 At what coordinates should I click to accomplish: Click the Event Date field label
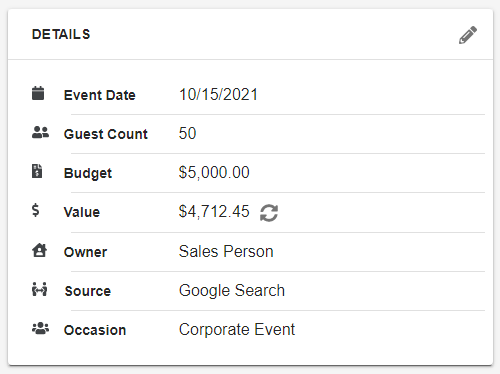[100, 95]
